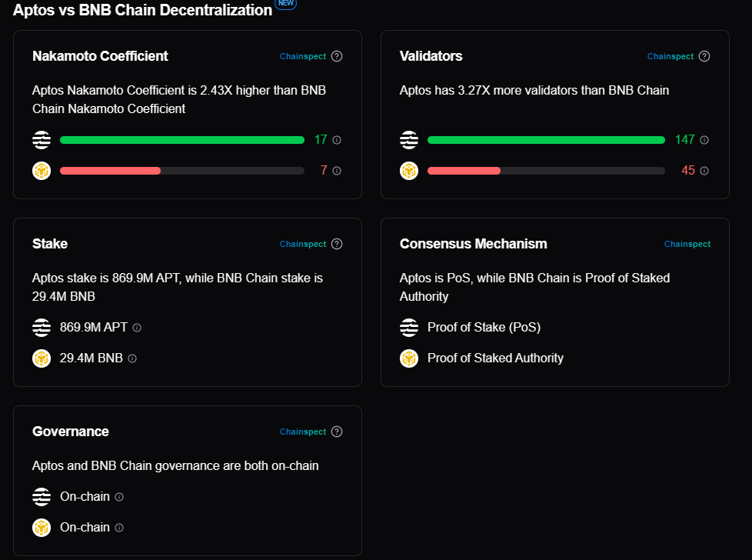Click Aptos logo in Nakamoto Coefficient card
This screenshot has width=752, height=560.
42,140
